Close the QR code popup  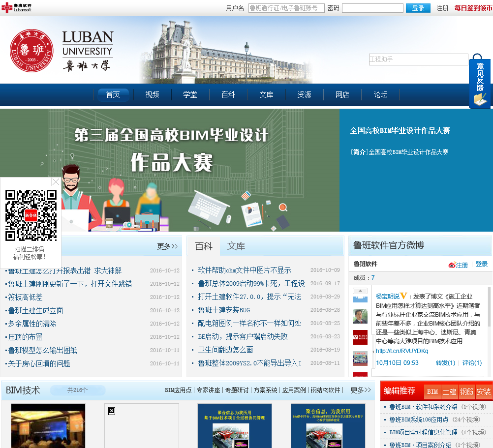point(56,181)
